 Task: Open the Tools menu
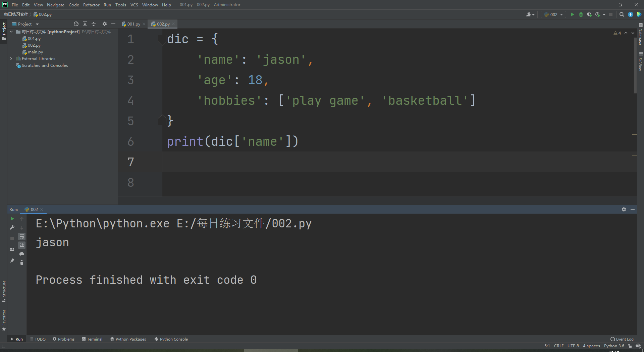[120, 5]
